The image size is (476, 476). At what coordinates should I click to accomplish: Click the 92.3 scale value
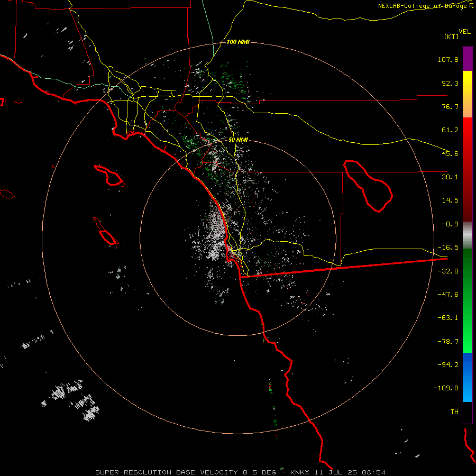pos(450,83)
